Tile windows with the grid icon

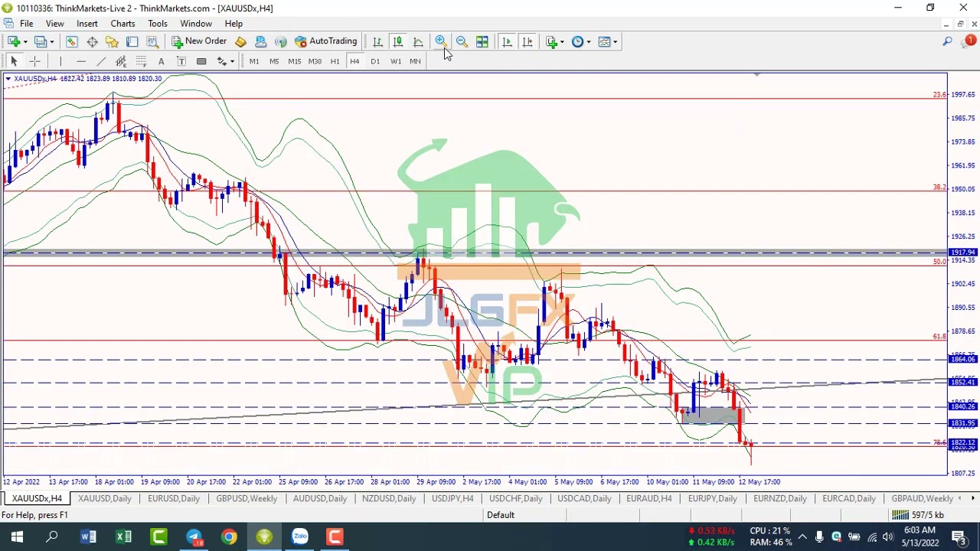click(x=482, y=41)
